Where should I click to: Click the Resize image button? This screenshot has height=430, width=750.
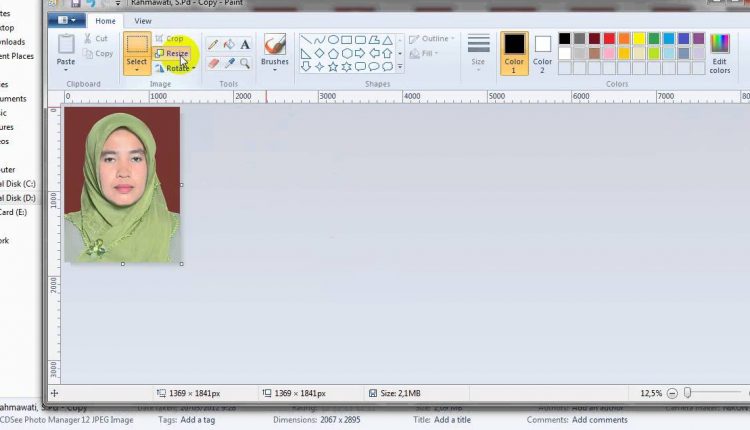[x=172, y=53]
